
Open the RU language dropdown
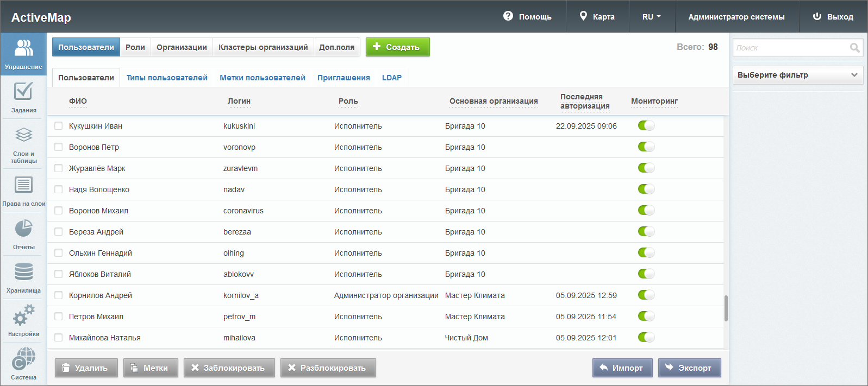[651, 17]
